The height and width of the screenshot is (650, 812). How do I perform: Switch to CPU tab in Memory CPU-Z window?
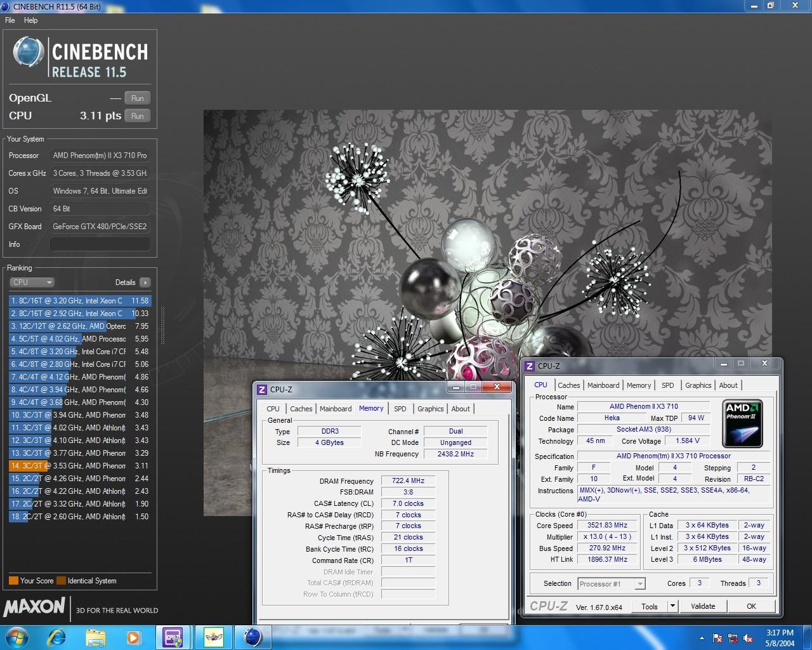click(x=273, y=409)
